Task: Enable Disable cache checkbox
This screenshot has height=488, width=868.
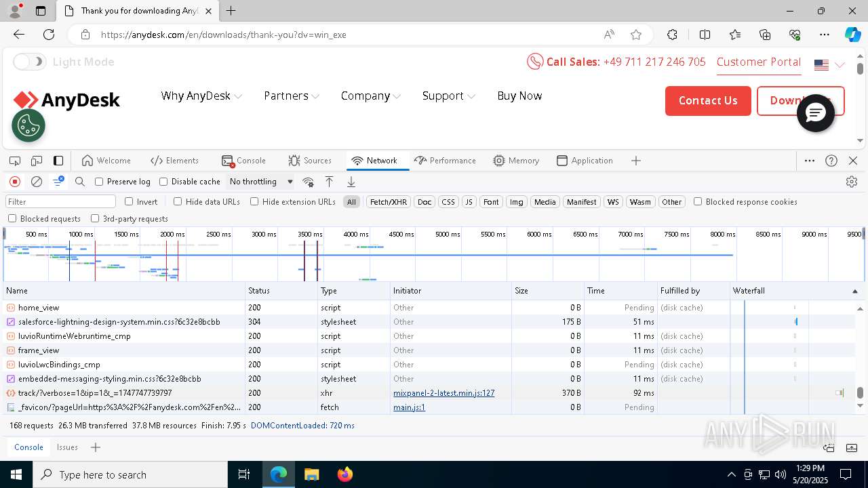Action: click(x=163, y=182)
